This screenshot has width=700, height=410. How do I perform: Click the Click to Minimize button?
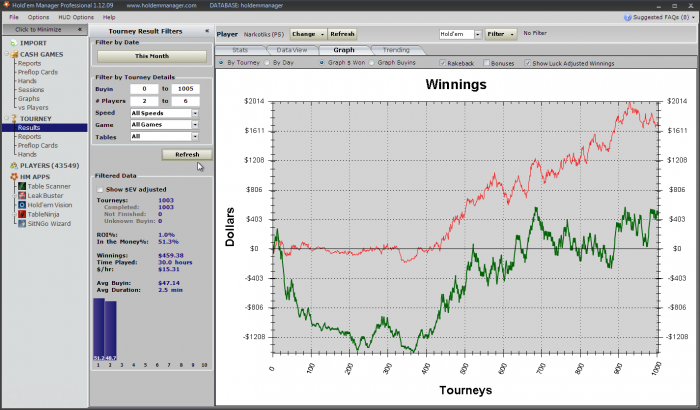(44, 29)
